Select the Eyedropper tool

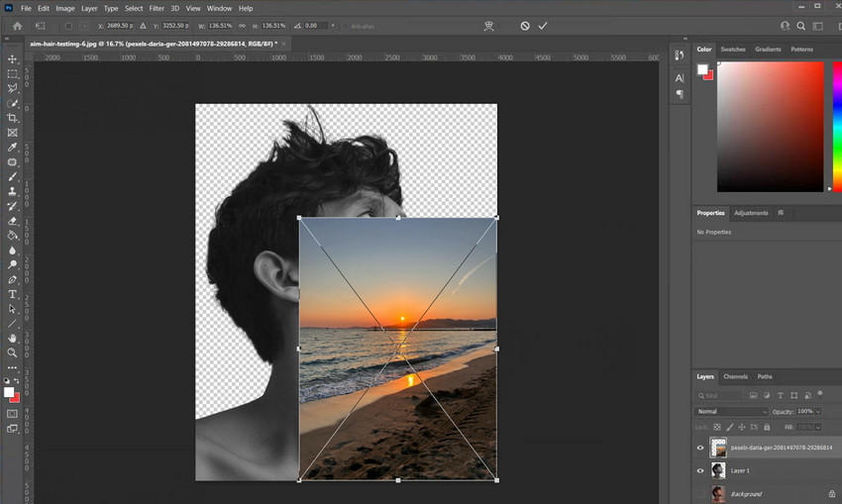pyautogui.click(x=12, y=148)
